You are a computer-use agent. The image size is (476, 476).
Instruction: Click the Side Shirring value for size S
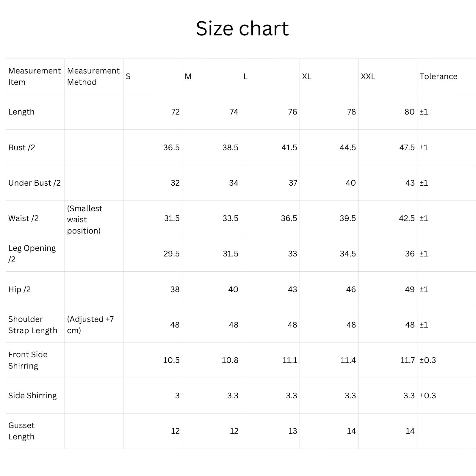click(x=177, y=396)
